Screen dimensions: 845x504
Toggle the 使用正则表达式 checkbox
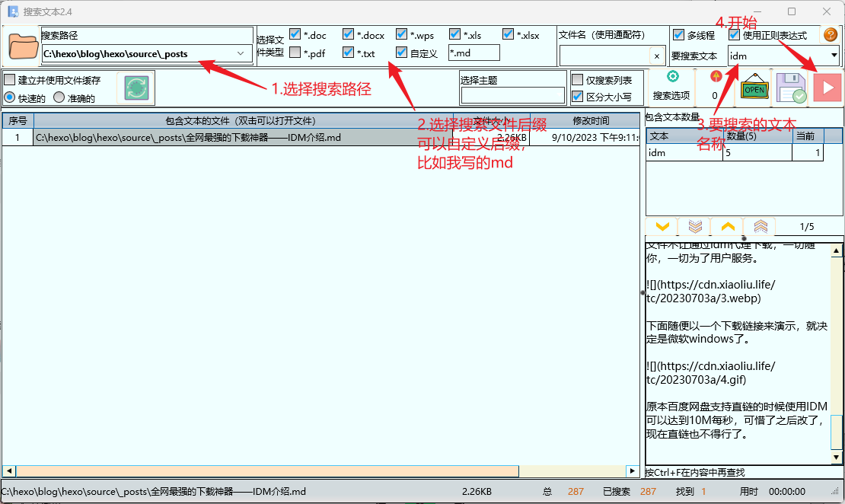(735, 35)
